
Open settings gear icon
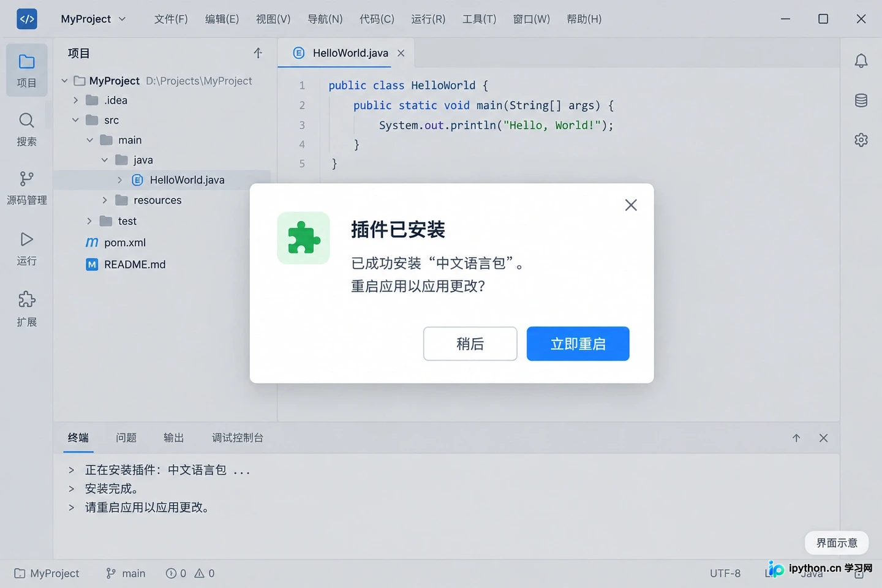click(861, 140)
